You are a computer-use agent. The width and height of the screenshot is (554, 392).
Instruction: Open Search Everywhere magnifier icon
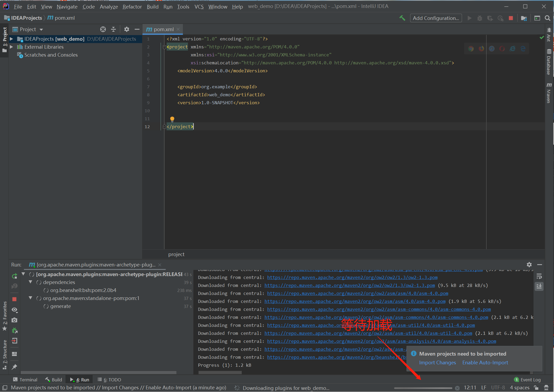[548, 18]
